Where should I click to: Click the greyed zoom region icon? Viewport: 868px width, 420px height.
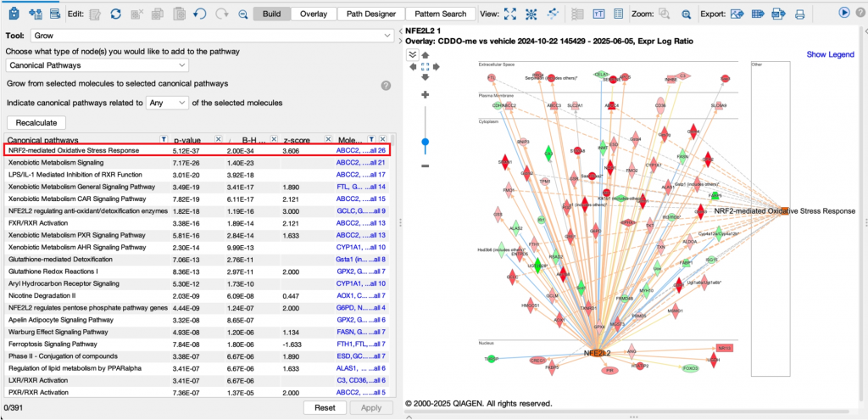tap(665, 14)
